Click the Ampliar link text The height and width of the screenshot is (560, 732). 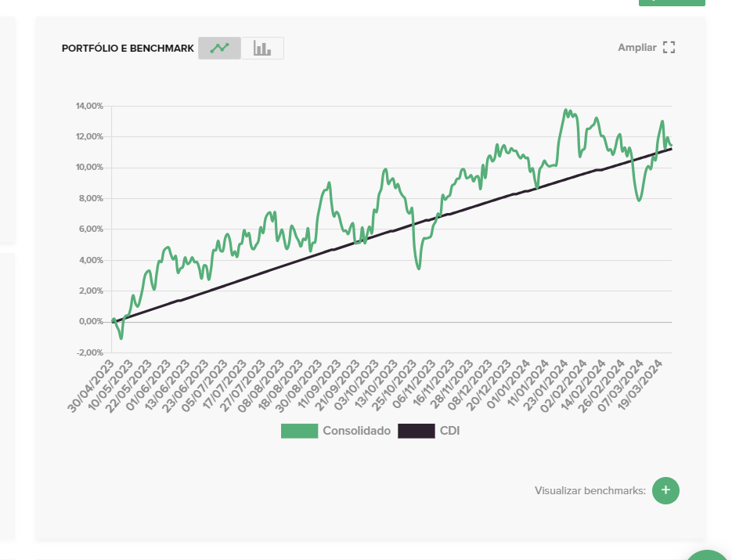[636, 48]
